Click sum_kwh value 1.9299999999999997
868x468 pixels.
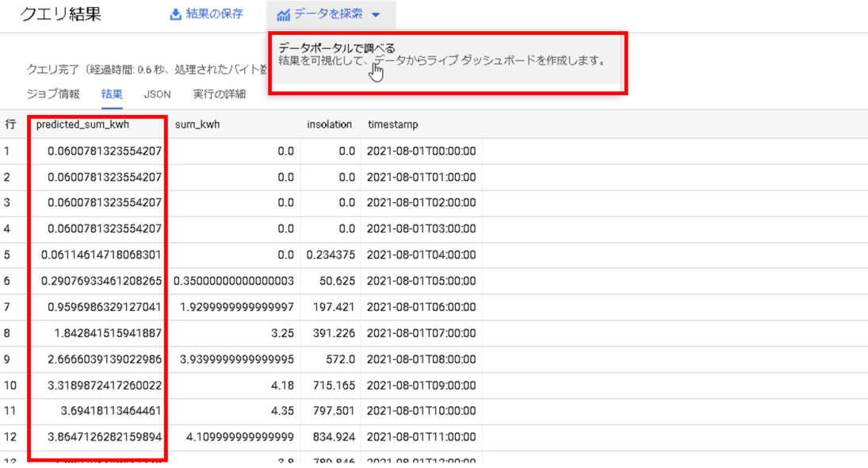click(237, 307)
